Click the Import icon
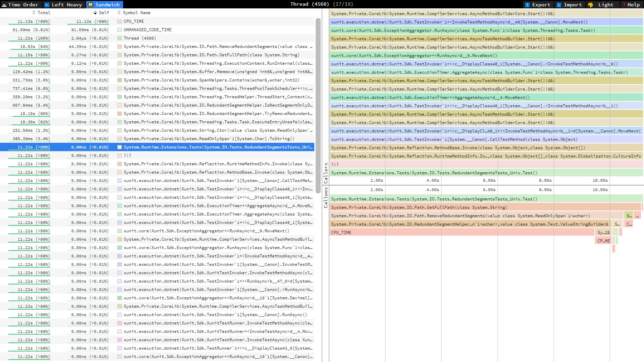Viewport: 644px width, 362px height. [559, 5]
